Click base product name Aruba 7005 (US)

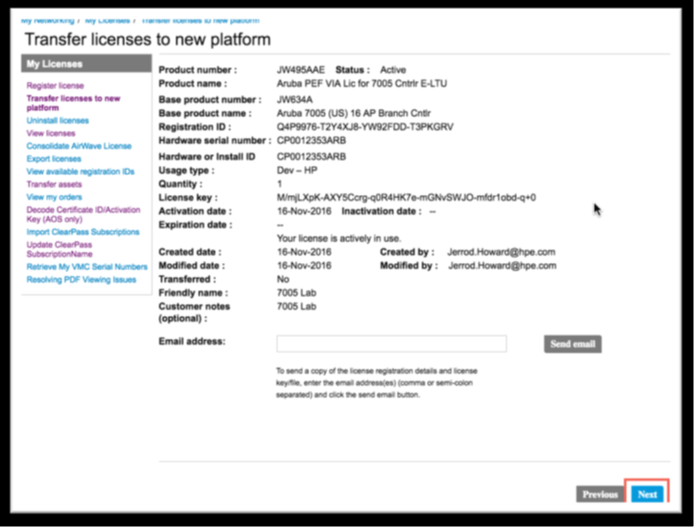coord(354,113)
